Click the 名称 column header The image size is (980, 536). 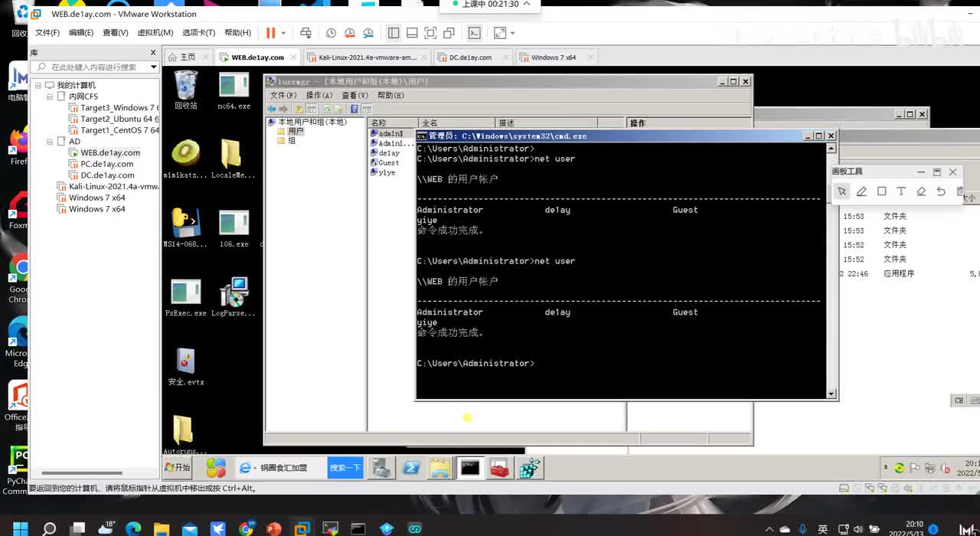click(393, 123)
